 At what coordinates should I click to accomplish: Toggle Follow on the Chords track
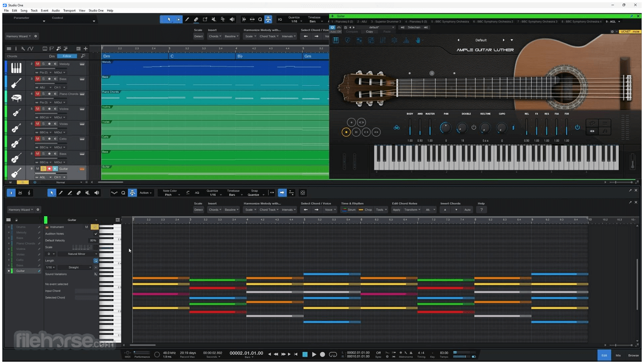(x=67, y=56)
